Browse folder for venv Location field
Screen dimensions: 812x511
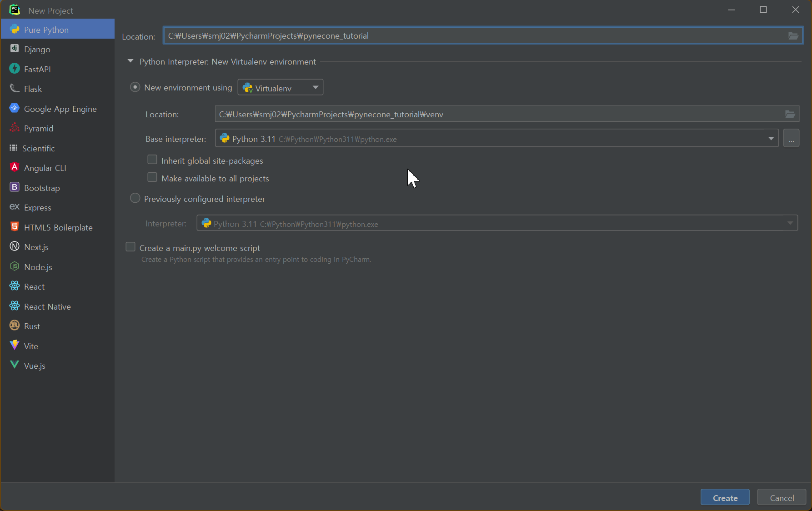coord(790,114)
